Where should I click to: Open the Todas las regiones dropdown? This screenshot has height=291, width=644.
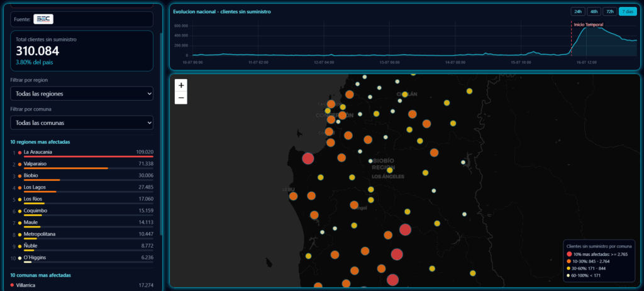point(82,94)
